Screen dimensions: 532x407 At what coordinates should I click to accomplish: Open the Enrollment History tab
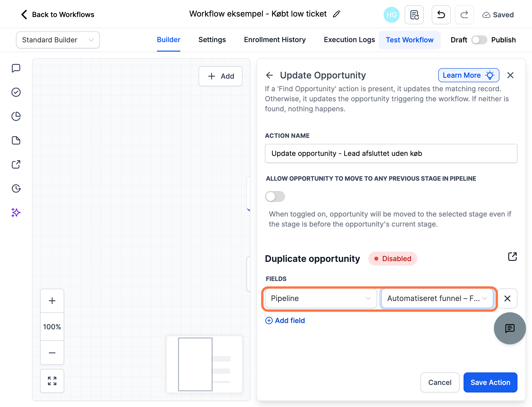[x=275, y=40]
